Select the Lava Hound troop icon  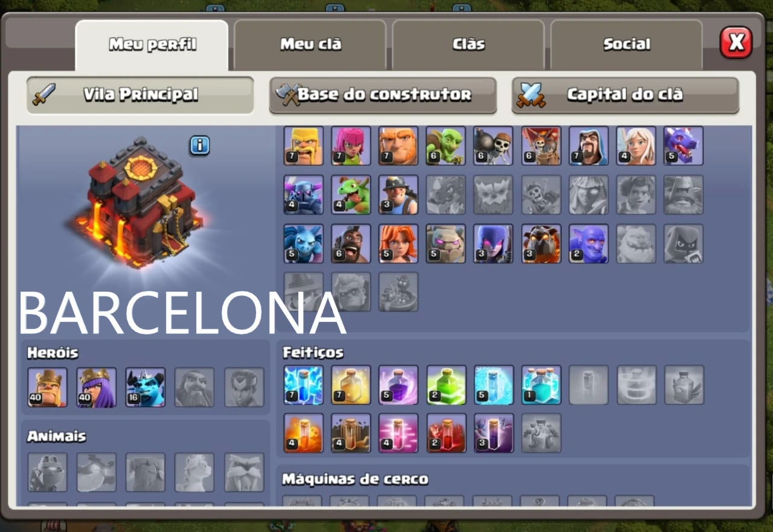coord(541,243)
